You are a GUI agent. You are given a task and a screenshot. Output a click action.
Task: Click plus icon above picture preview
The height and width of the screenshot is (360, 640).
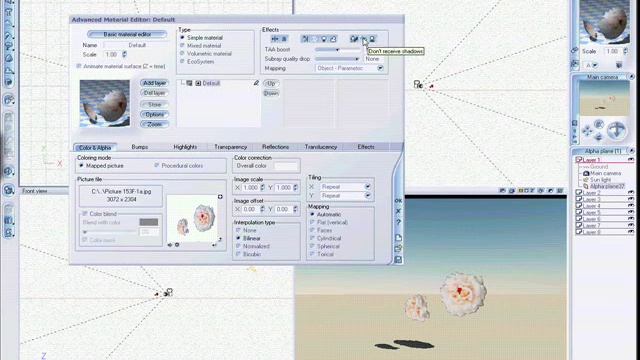(220, 197)
